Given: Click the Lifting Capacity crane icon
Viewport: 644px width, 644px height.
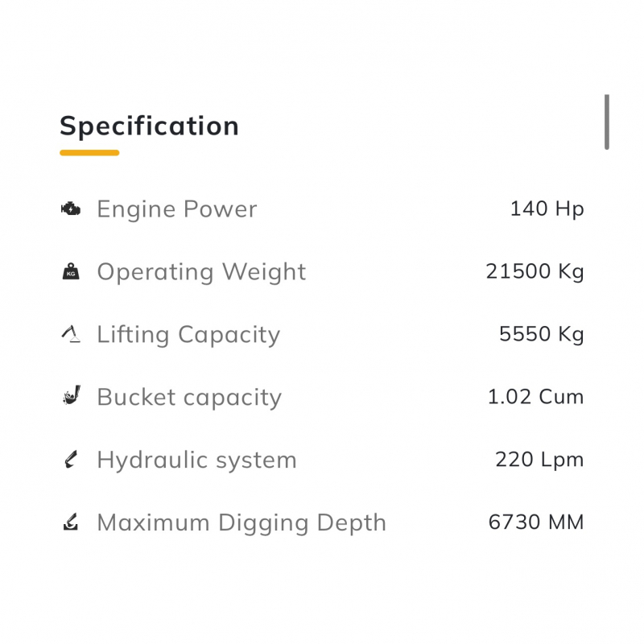Looking at the screenshot, I should [x=71, y=335].
